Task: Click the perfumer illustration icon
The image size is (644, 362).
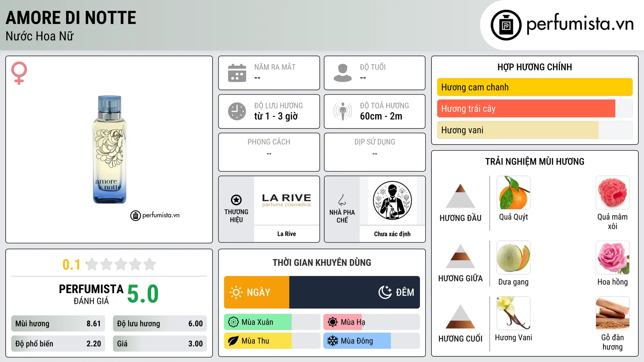Action: [392, 200]
